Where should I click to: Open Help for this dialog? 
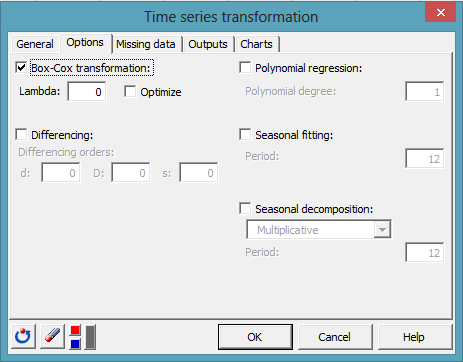click(414, 337)
